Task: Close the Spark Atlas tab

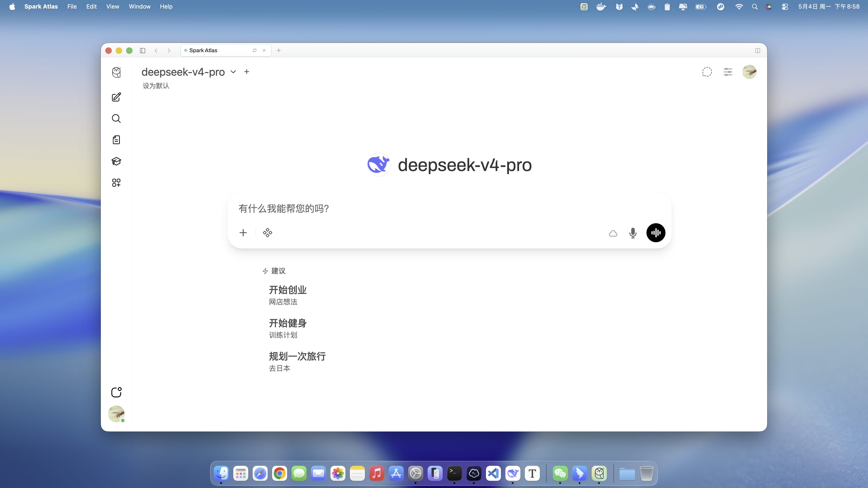Action: coord(264,51)
